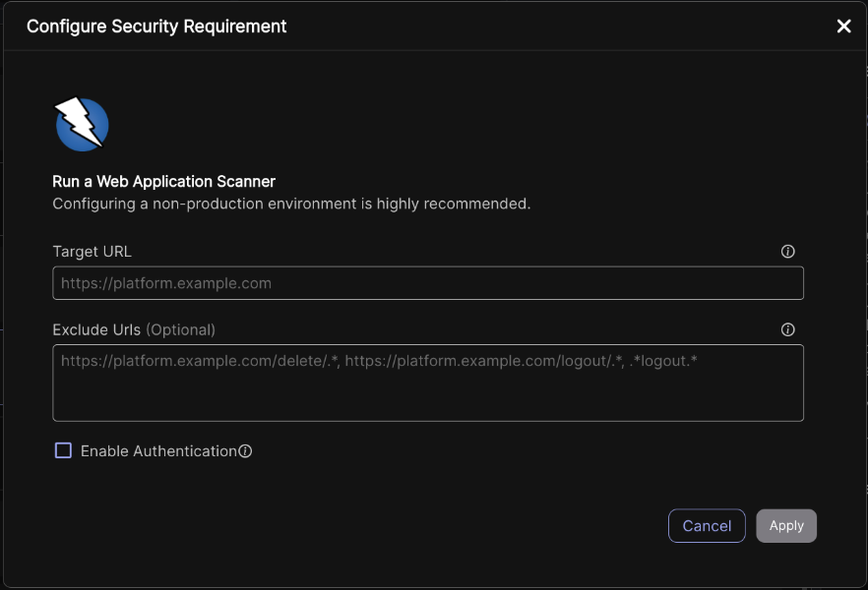The image size is (868, 590).
Task: Focus the Target URL input field
Action: click(x=428, y=283)
